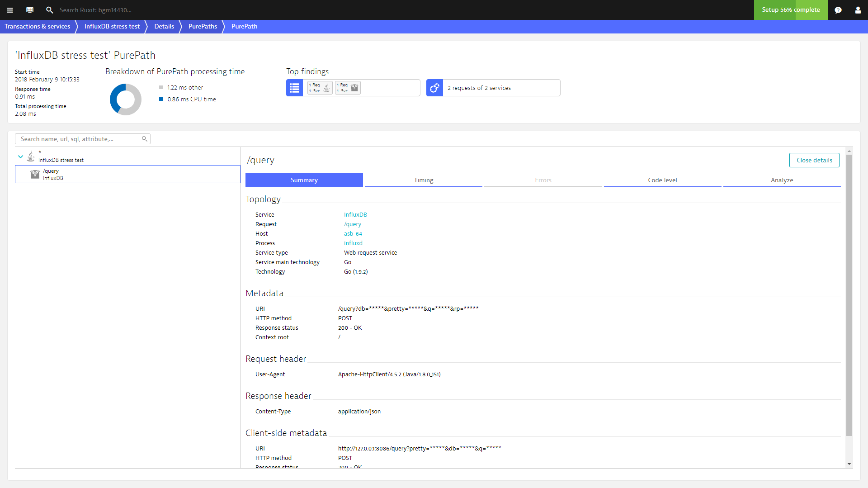Open the help chat bubble icon
Image resolution: width=868 pixels, height=488 pixels.
[x=838, y=10]
